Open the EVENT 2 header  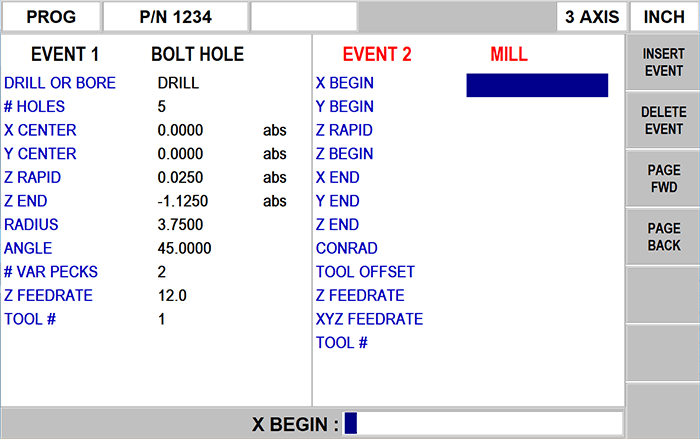(377, 55)
